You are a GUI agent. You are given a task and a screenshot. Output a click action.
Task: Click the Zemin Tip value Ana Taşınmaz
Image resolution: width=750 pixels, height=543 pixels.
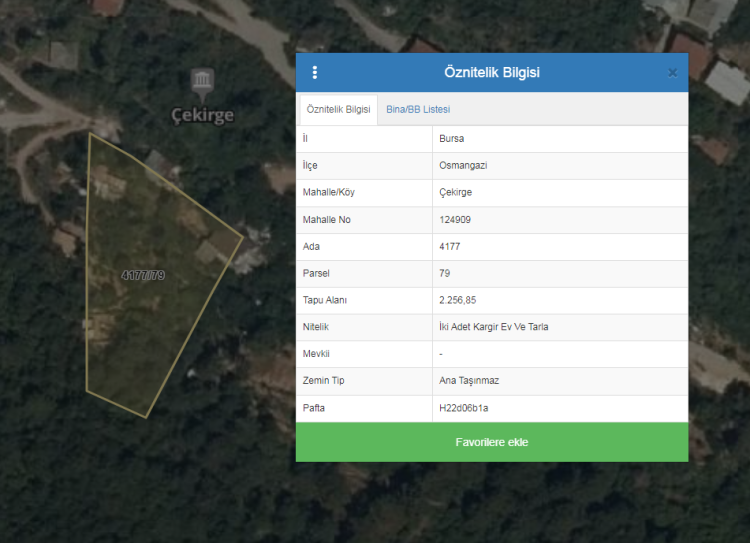470,381
